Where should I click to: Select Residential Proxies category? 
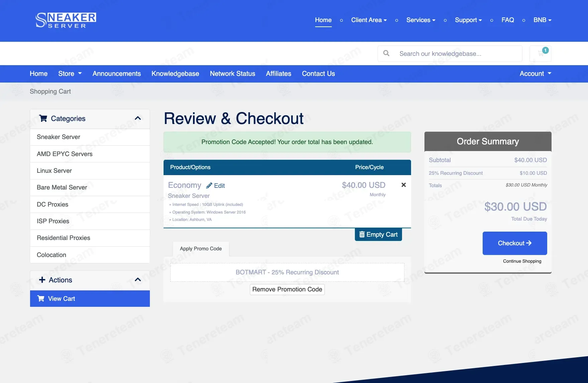(x=90, y=238)
